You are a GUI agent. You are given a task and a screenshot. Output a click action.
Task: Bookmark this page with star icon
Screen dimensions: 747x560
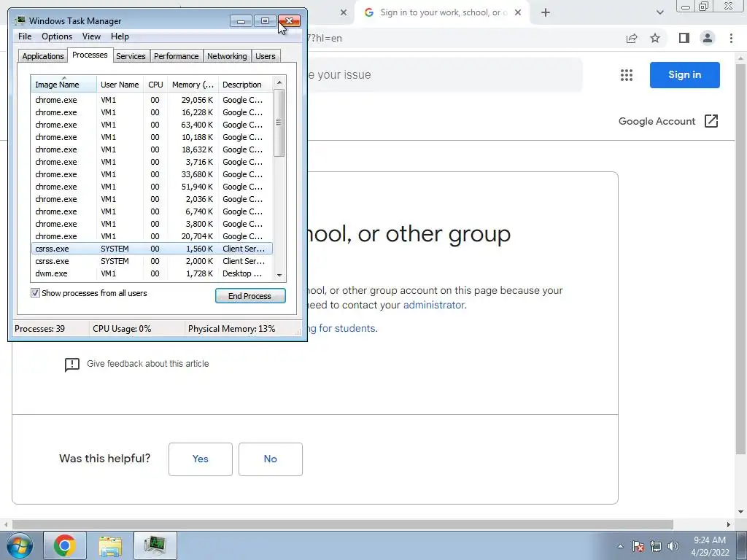655,38
